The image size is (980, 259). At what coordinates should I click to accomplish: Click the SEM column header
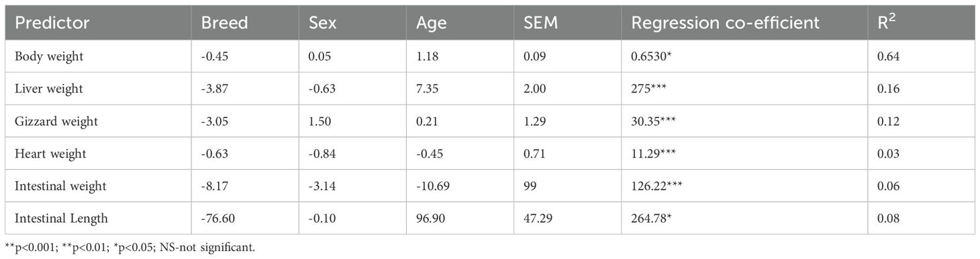541,22
